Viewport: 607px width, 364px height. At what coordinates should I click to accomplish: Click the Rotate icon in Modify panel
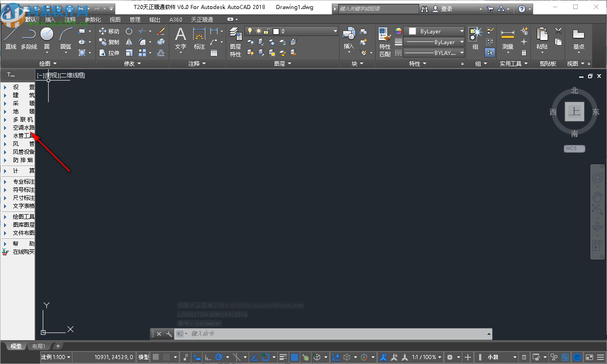tap(129, 31)
